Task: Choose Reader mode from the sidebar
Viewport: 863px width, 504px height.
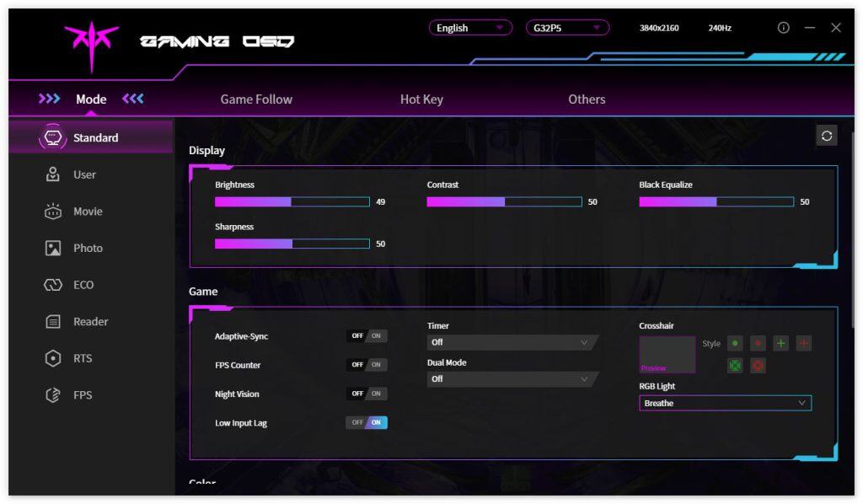Action: click(90, 322)
